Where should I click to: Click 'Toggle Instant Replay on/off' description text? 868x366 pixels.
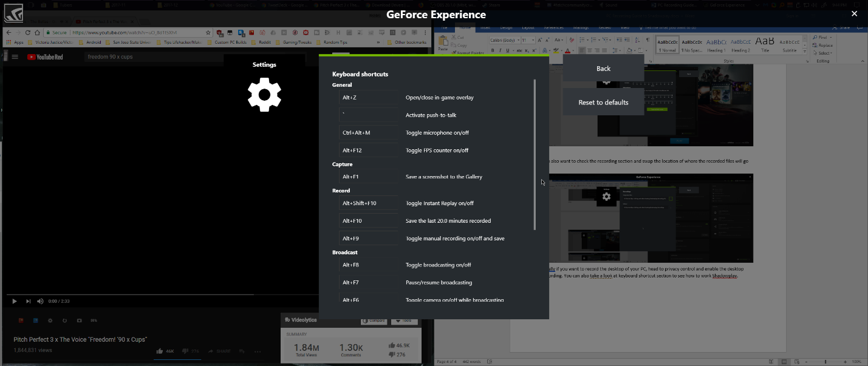point(440,203)
